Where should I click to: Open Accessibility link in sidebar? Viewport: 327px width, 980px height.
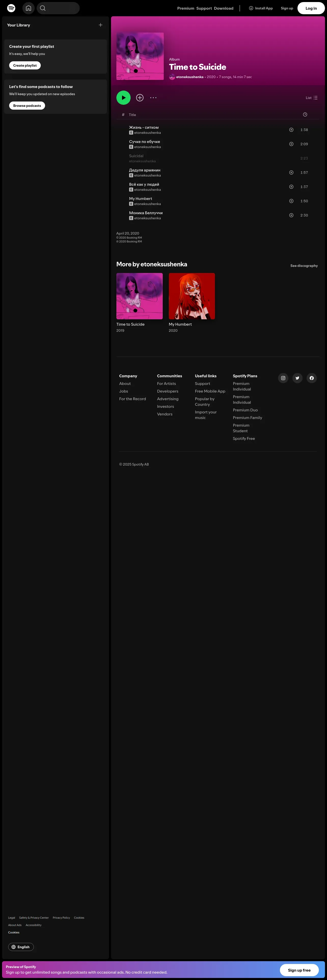click(x=34, y=925)
